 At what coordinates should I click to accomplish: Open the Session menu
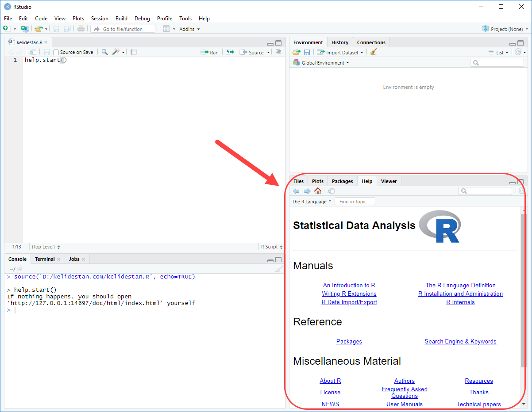click(x=100, y=19)
